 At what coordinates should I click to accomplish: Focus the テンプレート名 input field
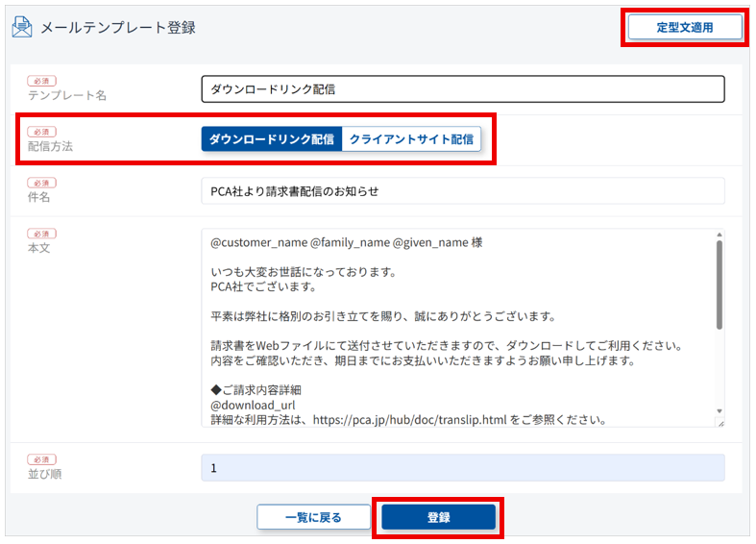coord(462,89)
